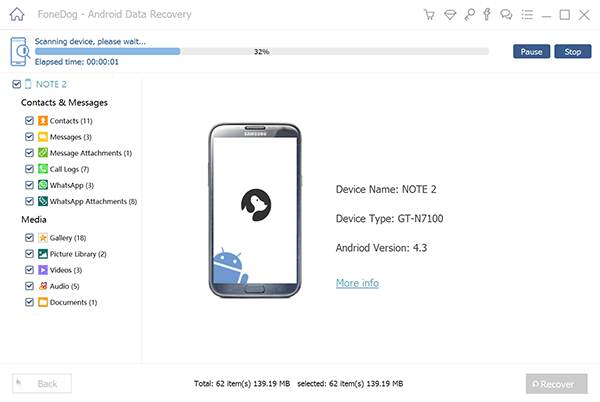This screenshot has width=600, height=402.
Task: Click the NOTE 2 device name label
Action: 51,84
